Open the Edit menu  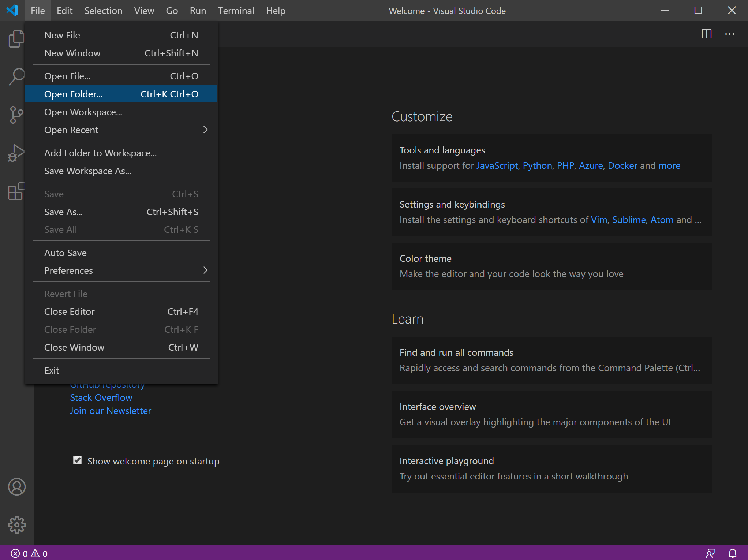coord(65,11)
